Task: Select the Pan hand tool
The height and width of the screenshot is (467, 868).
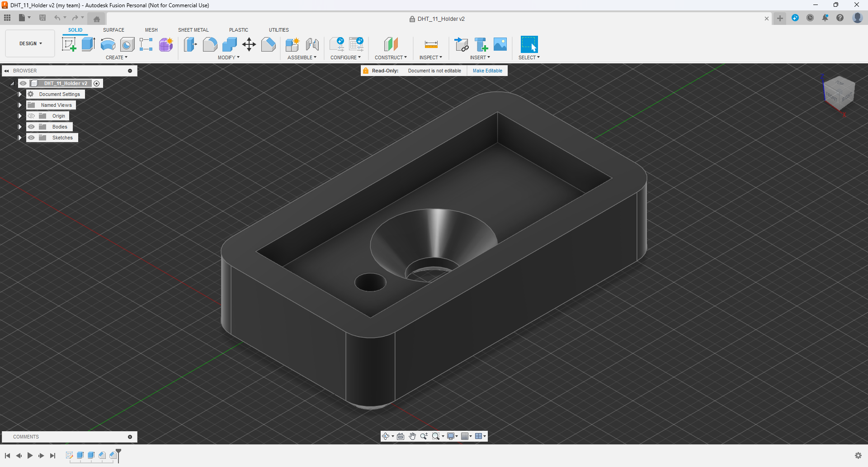Action: tap(412, 436)
